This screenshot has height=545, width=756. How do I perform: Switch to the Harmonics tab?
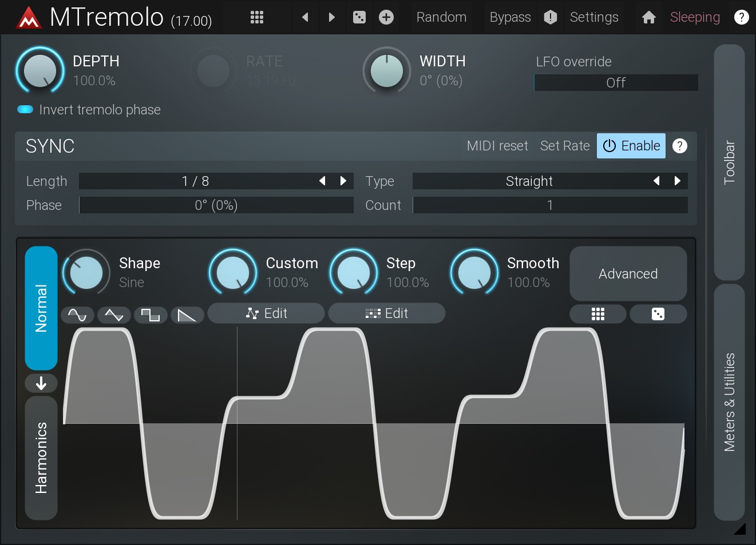pyautogui.click(x=41, y=458)
